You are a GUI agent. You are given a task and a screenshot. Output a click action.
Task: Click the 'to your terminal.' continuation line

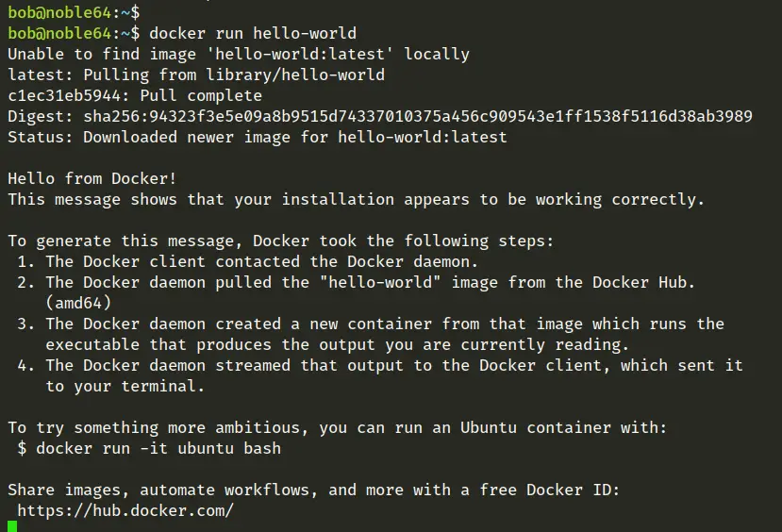(x=125, y=386)
